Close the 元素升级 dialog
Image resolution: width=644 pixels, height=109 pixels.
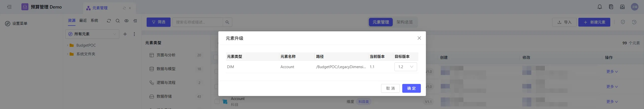419,38
